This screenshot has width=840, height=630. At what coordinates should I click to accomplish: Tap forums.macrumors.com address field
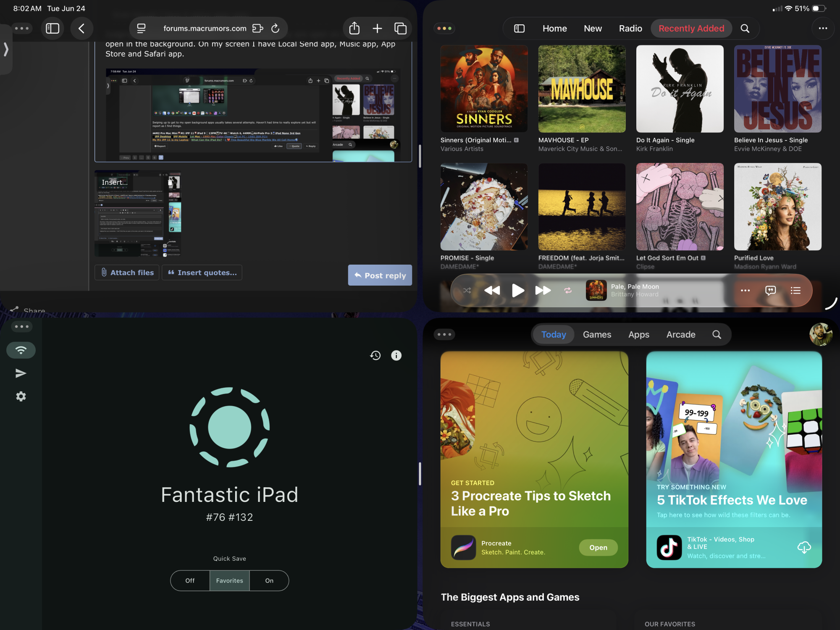click(205, 29)
